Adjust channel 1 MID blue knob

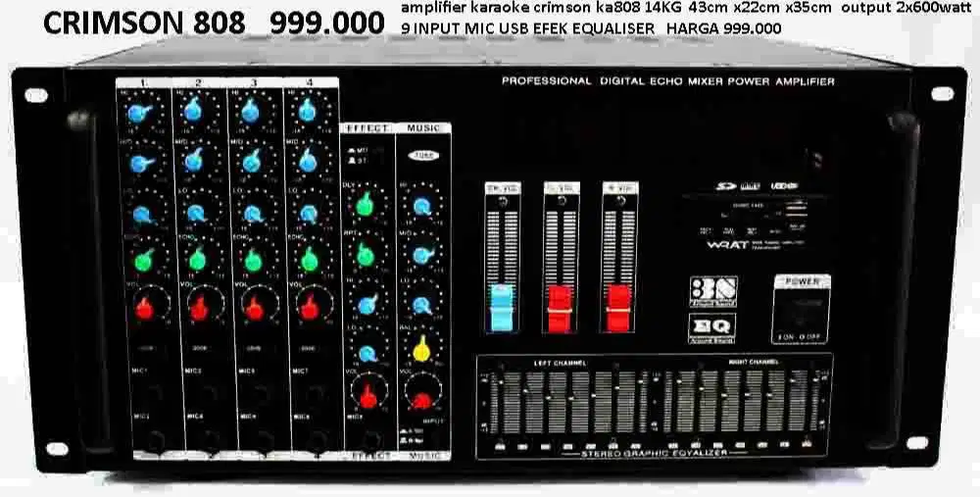point(142,164)
